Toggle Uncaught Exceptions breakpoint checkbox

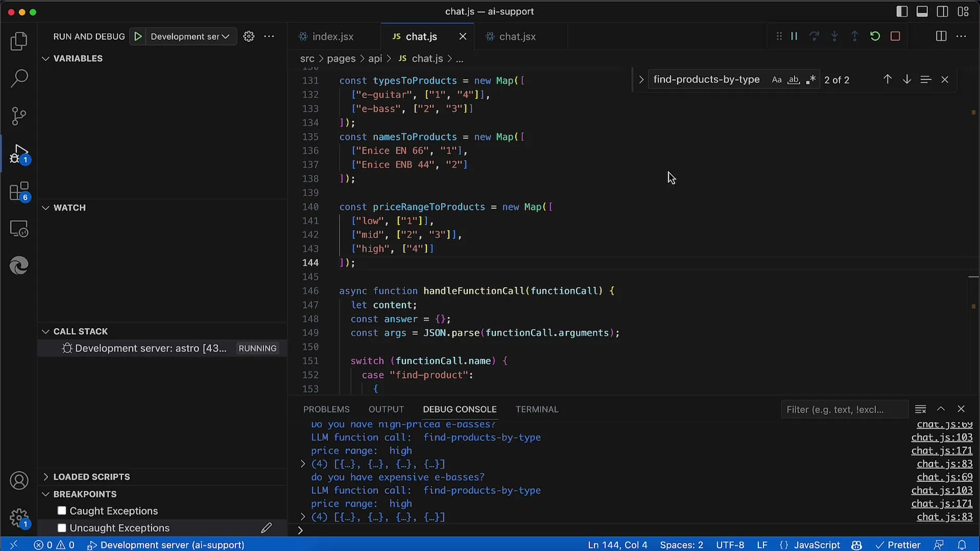pos(62,528)
